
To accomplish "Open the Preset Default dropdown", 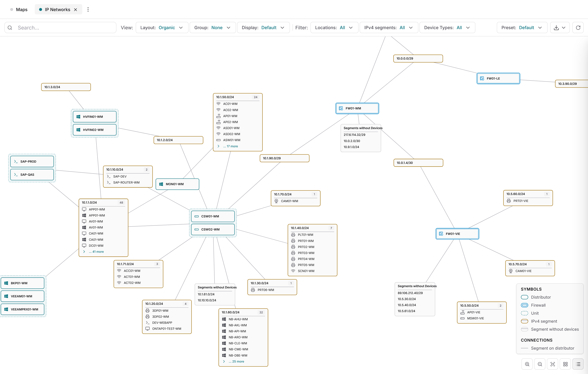I will pos(522,28).
